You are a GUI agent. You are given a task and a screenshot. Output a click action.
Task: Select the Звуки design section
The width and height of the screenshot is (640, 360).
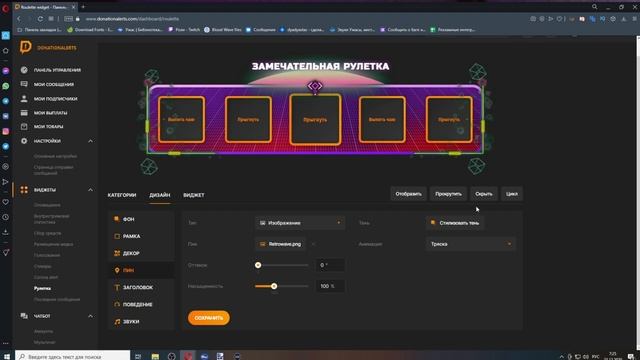click(141, 322)
